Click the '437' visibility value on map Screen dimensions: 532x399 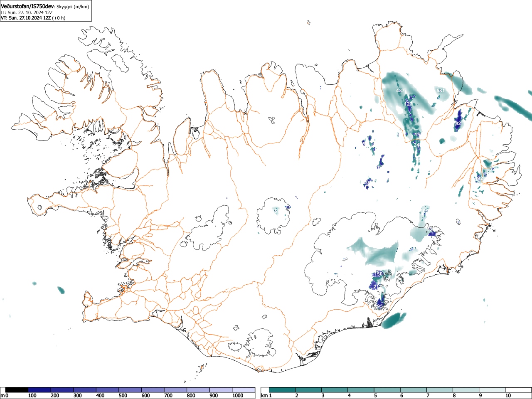click(400, 91)
